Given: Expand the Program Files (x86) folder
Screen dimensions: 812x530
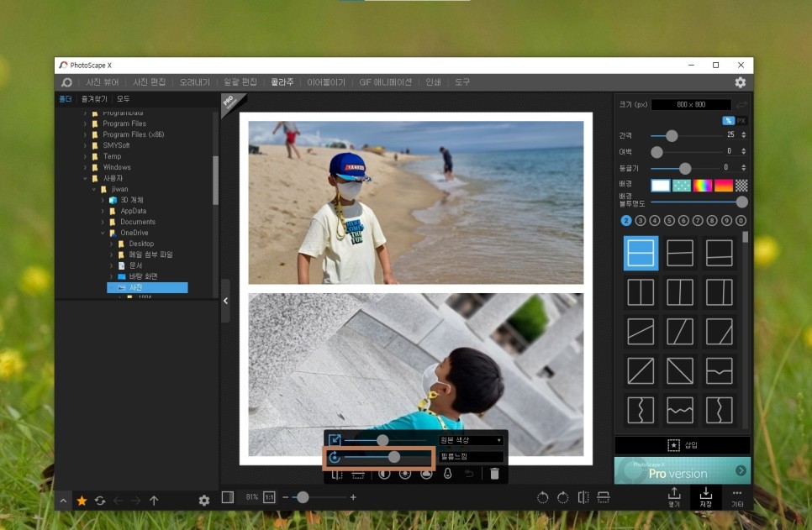Looking at the screenshot, I should (x=86, y=134).
